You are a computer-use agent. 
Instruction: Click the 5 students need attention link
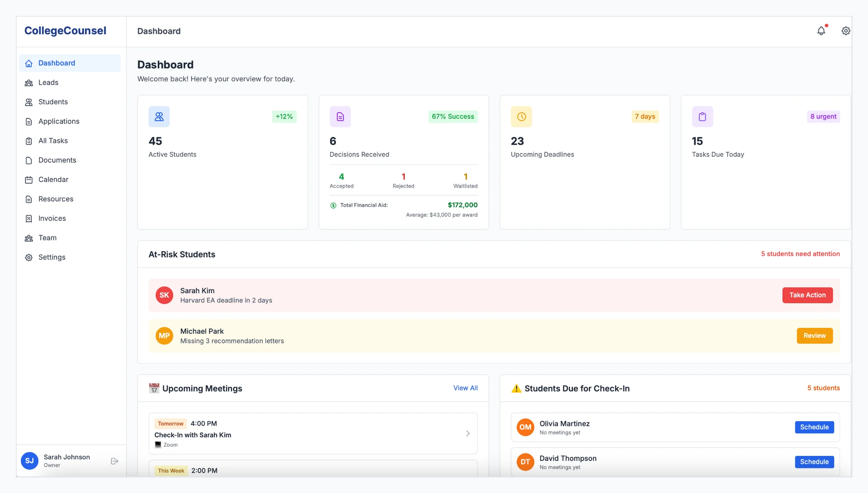(x=800, y=254)
